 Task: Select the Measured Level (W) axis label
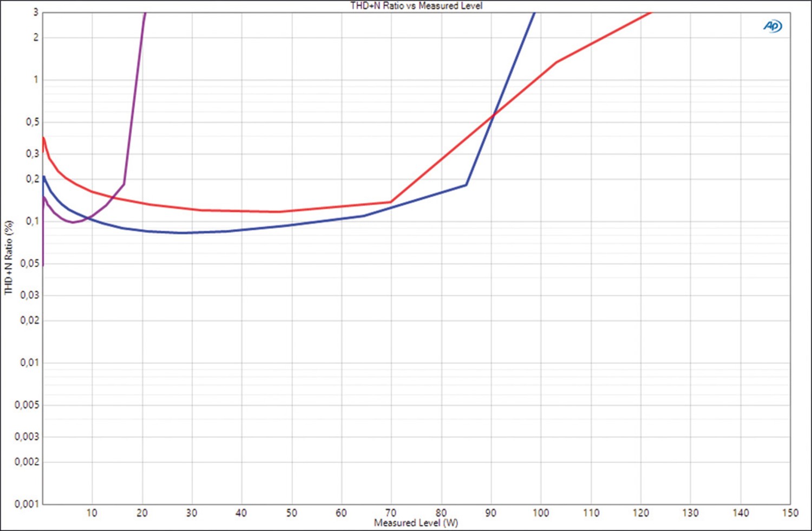(x=416, y=523)
